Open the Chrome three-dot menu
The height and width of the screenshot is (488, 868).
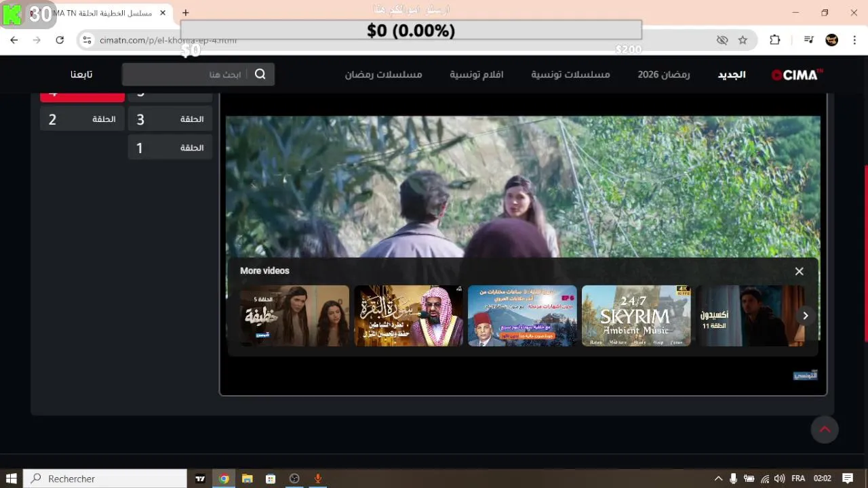[x=854, y=40]
